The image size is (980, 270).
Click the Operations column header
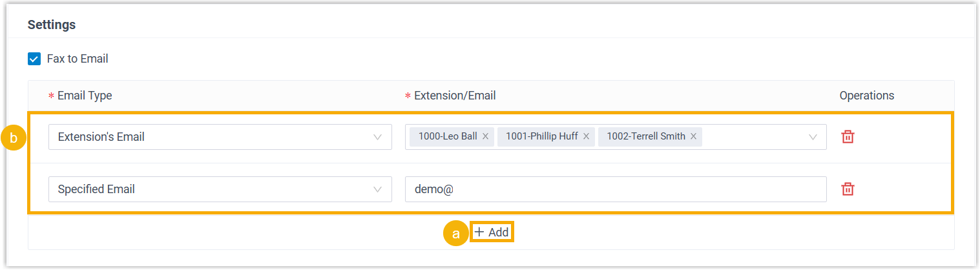point(866,96)
